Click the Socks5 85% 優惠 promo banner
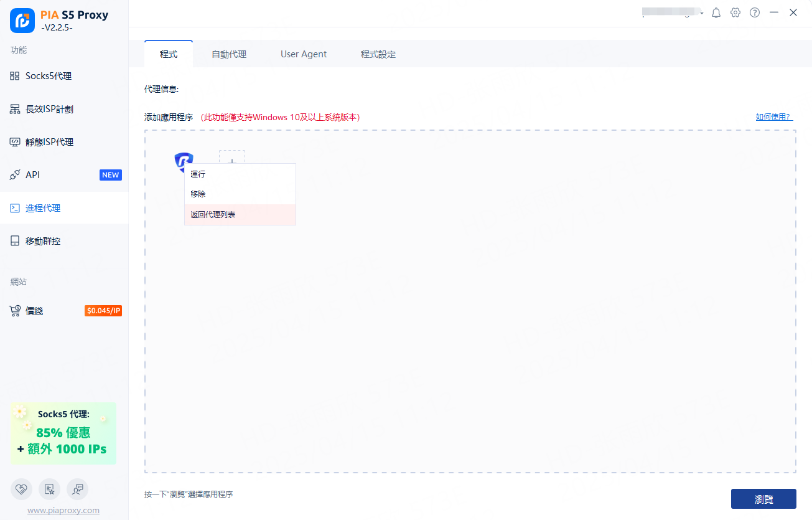The width and height of the screenshot is (812, 520). 63,433
